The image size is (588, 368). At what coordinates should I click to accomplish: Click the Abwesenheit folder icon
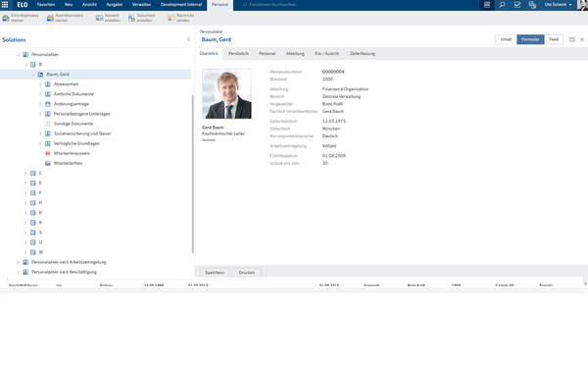click(x=48, y=84)
